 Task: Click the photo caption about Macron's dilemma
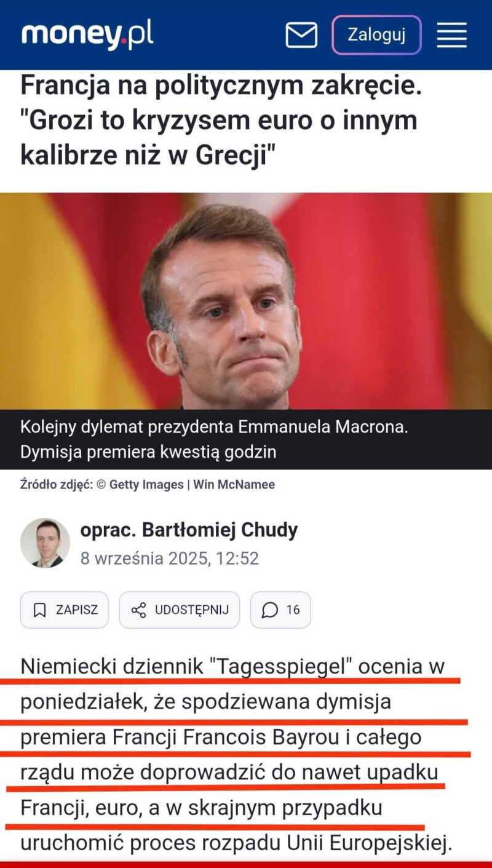pyautogui.click(x=214, y=440)
